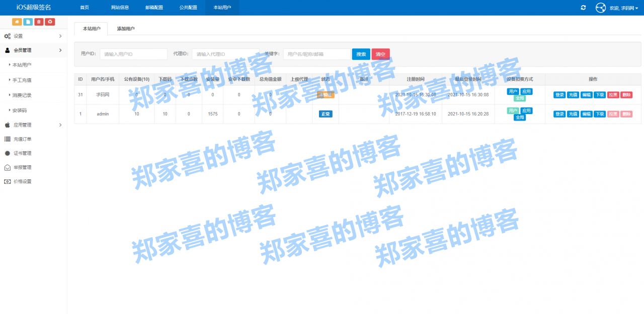Click the admin username cell

tap(103, 114)
